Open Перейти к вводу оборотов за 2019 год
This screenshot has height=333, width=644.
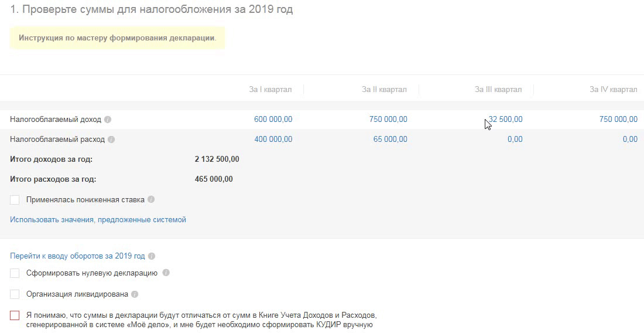(x=77, y=256)
